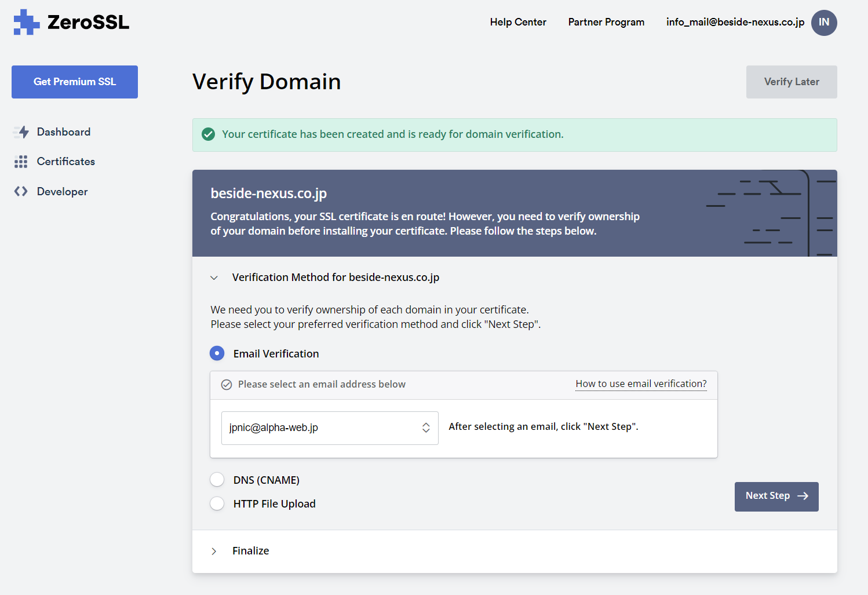This screenshot has width=868, height=595.
Task: Open the How to use email verification link
Action: click(x=641, y=384)
